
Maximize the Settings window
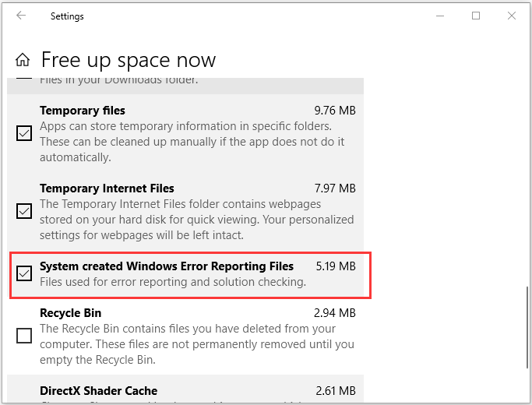476,16
